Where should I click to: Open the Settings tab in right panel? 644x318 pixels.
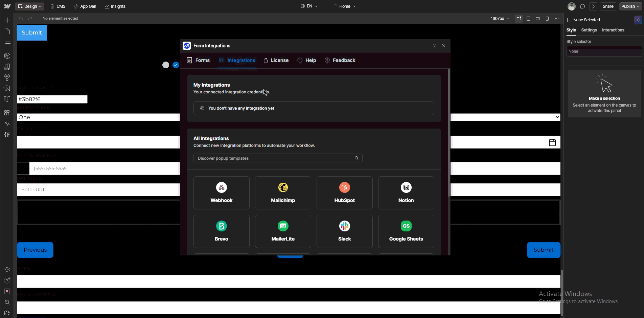click(589, 30)
